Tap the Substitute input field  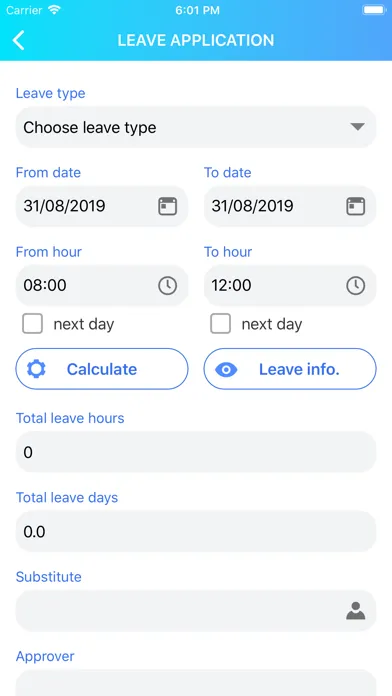pos(196,611)
